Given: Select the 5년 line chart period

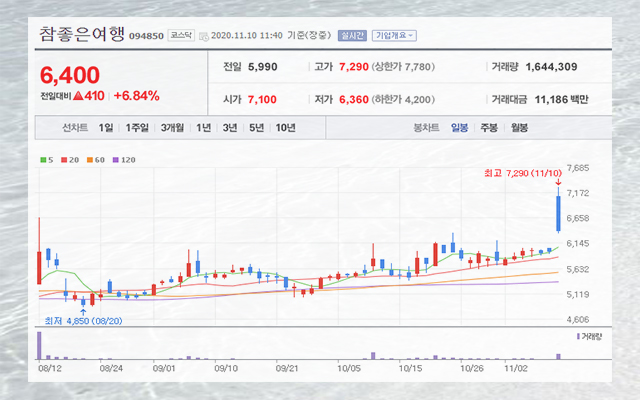Looking at the screenshot, I should 256,128.
